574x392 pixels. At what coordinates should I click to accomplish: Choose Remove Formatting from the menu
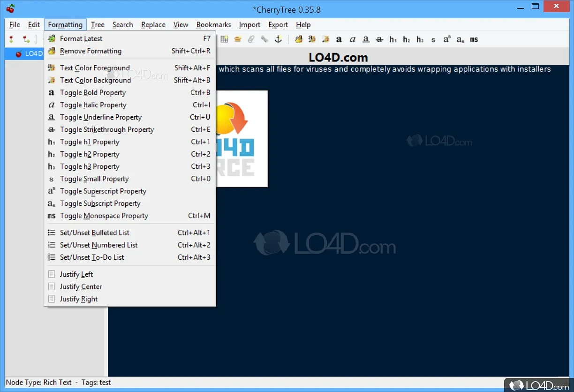pyautogui.click(x=91, y=51)
